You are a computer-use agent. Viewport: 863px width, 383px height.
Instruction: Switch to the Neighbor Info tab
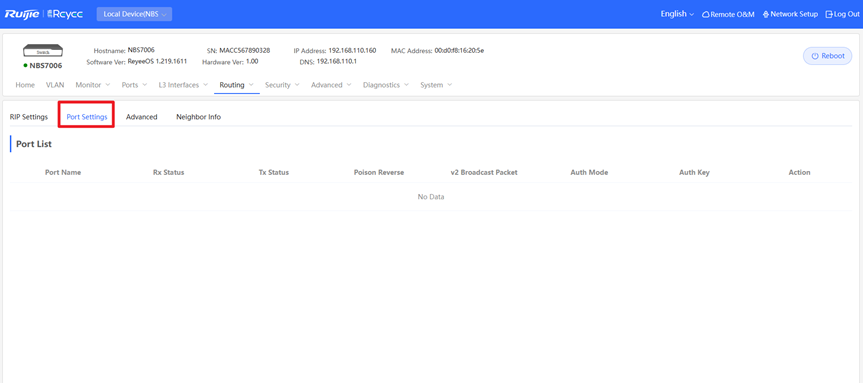click(198, 117)
